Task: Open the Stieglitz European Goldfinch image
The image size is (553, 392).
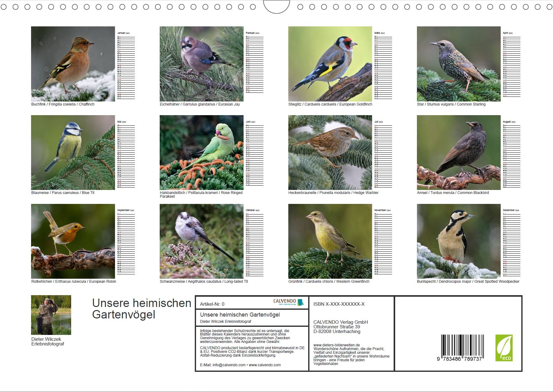Action: 330,64
